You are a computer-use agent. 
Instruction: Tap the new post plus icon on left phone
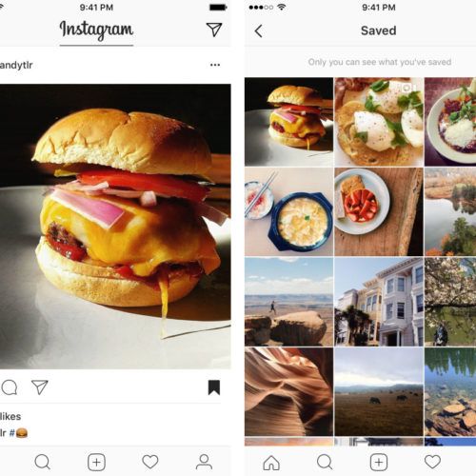(x=96, y=462)
